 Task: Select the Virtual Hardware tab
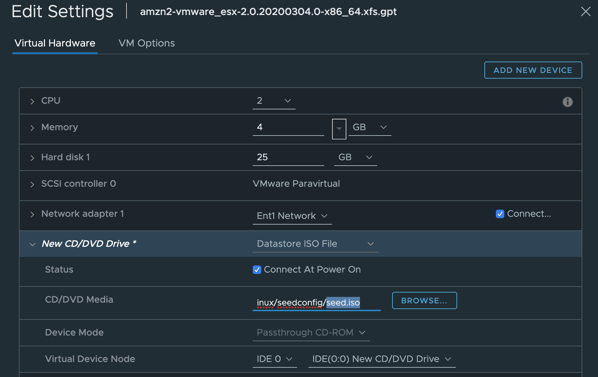pos(55,43)
